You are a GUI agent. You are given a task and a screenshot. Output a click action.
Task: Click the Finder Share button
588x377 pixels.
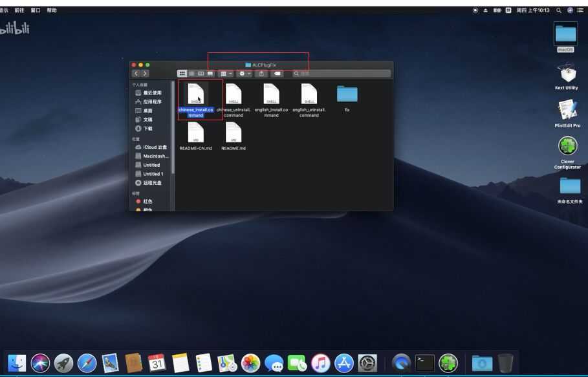[261, 74]
